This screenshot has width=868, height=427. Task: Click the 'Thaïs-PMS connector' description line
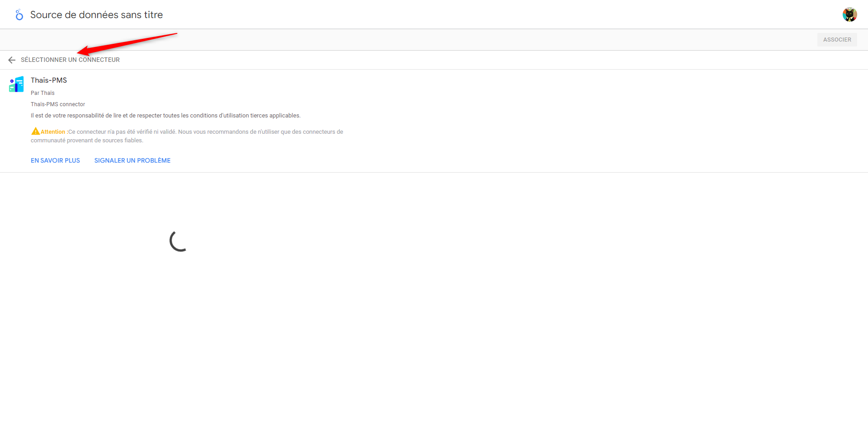(58, 104)
